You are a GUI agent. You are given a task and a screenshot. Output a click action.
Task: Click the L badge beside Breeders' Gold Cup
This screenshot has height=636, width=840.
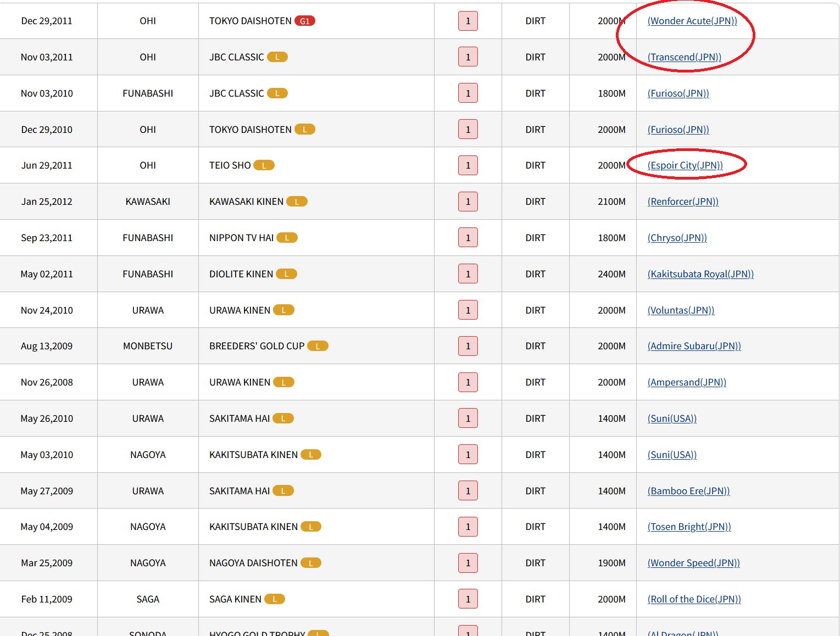click(318, 346)
